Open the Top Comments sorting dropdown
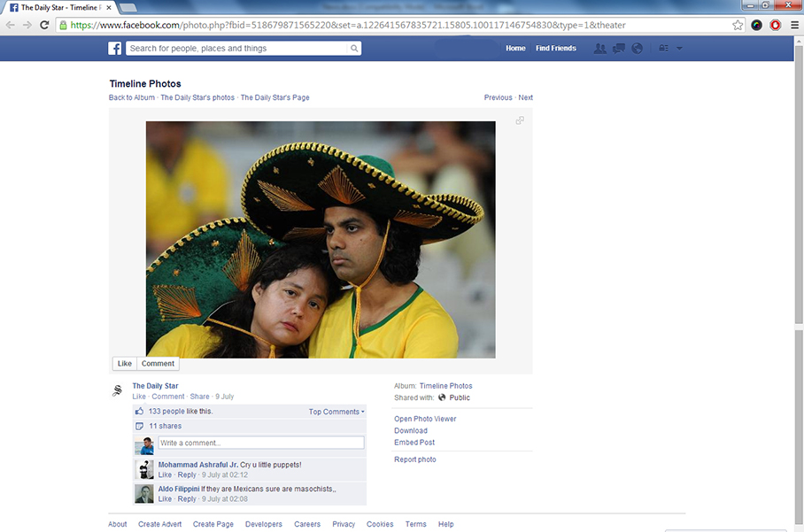Viewport: 804px width, 532px height. click(336, 412)
